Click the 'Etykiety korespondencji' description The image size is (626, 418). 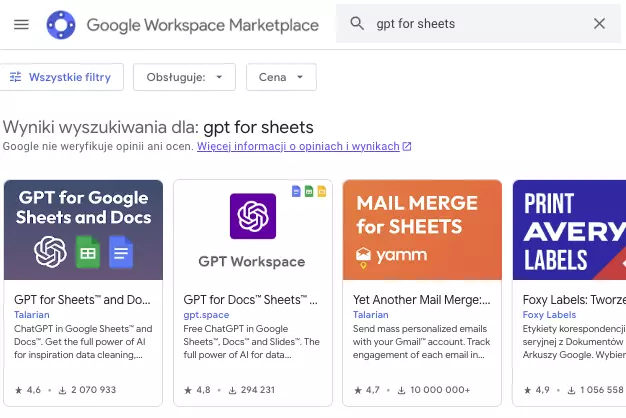[x=574, y=342]
